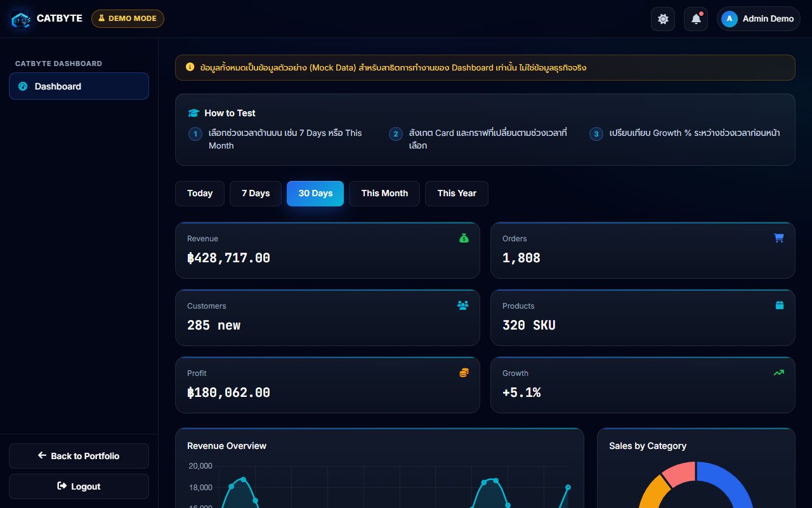Click step 2 circle in How to Test
The width and height of the screenshot is (812, 508).
[x=396, y=134]
